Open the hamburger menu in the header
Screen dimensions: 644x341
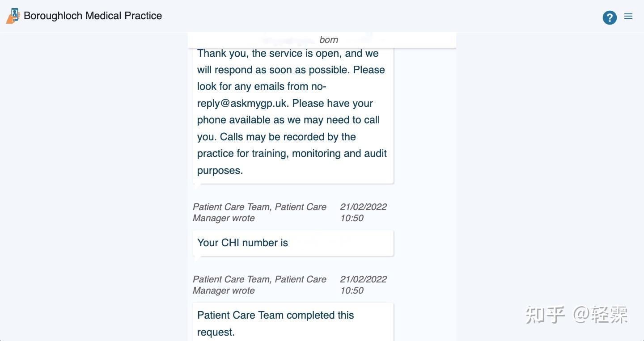[x=628, y=17]
